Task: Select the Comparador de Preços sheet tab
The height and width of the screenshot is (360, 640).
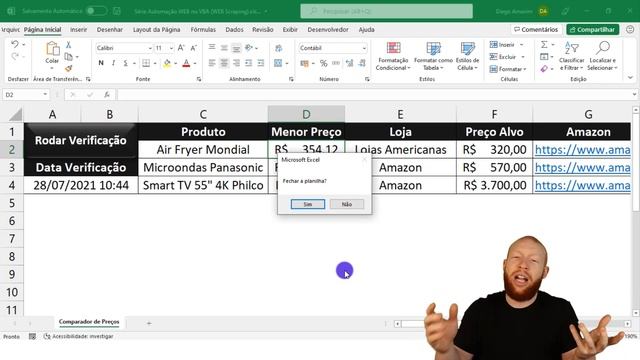Action: pos(89,322)
